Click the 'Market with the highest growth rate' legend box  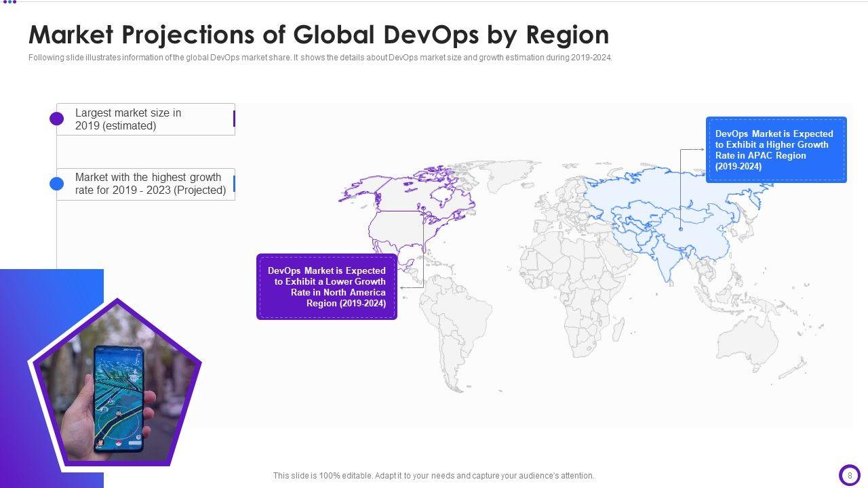coord(146,184)
